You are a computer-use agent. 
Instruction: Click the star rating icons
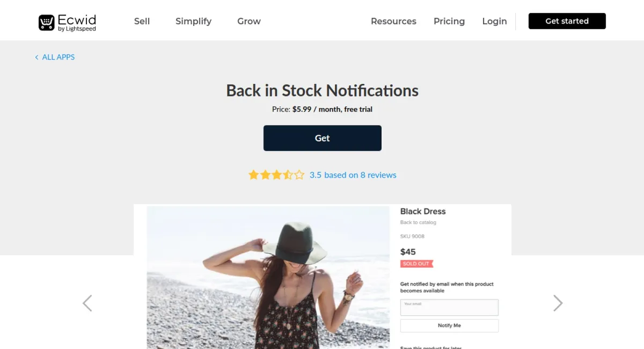coord(276,175)
